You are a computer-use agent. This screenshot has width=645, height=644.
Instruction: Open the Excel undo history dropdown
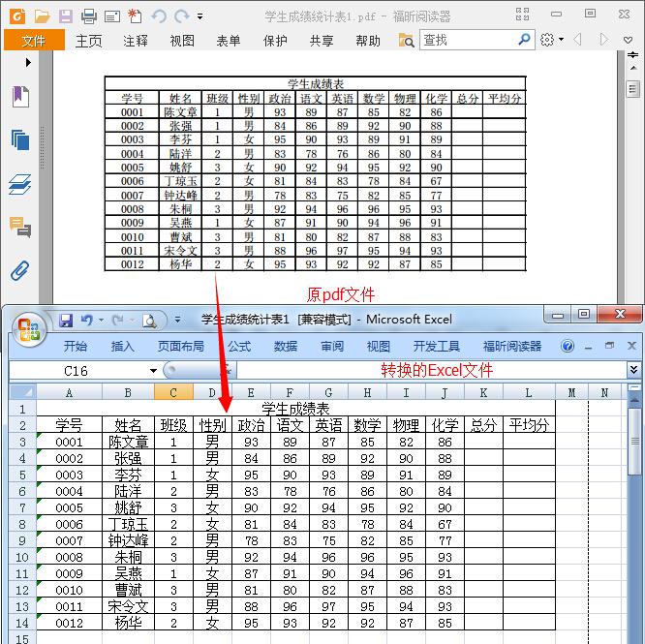[x=101, y=321]
